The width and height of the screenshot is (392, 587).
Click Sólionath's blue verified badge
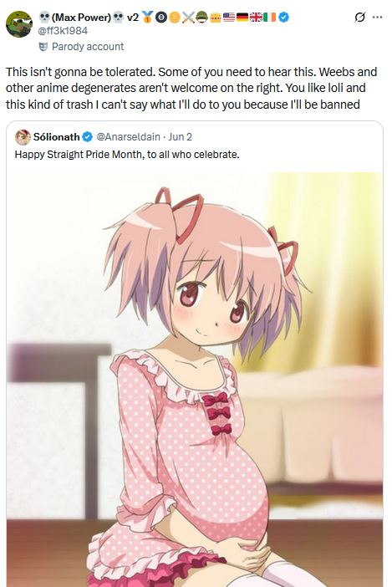coord(87,137)
